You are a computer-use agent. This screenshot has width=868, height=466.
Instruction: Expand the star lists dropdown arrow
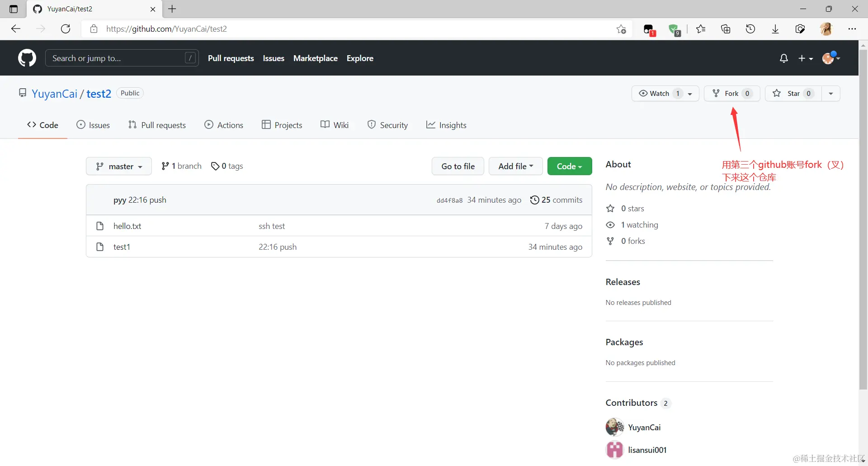831,93
